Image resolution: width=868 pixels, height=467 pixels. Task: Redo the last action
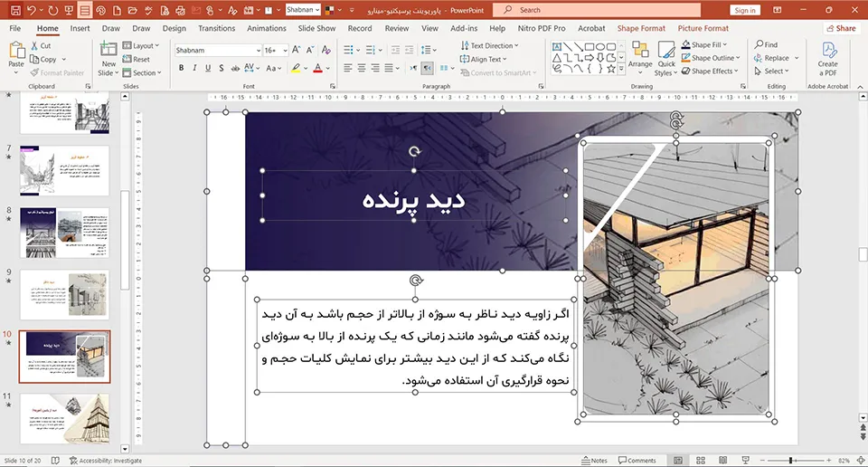(52, 10)
